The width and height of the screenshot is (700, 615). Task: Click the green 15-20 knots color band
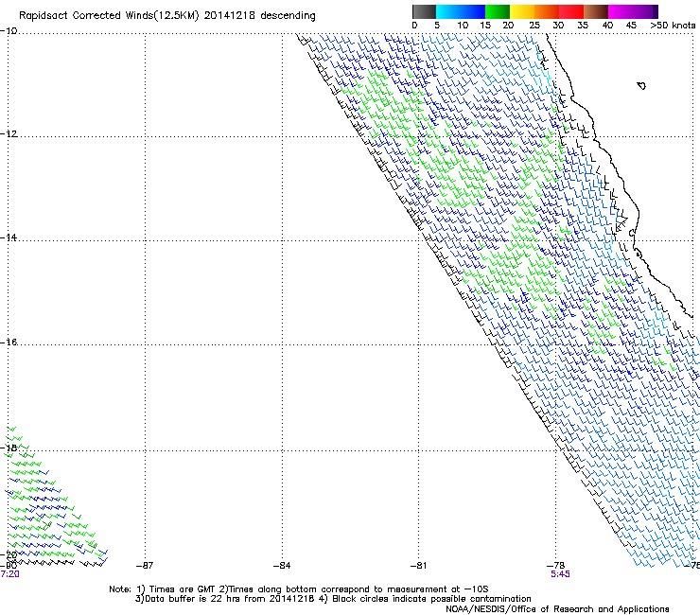[x=498, y=11]
